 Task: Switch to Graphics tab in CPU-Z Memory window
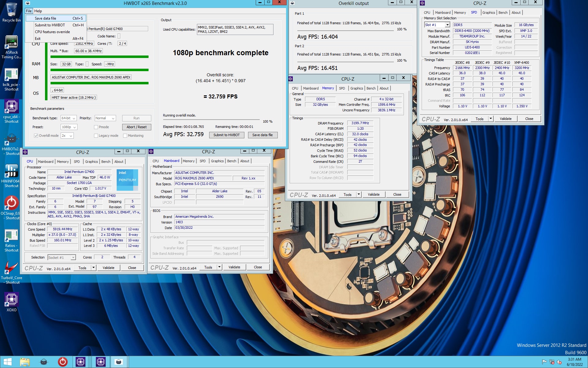[x=356, y=88]
